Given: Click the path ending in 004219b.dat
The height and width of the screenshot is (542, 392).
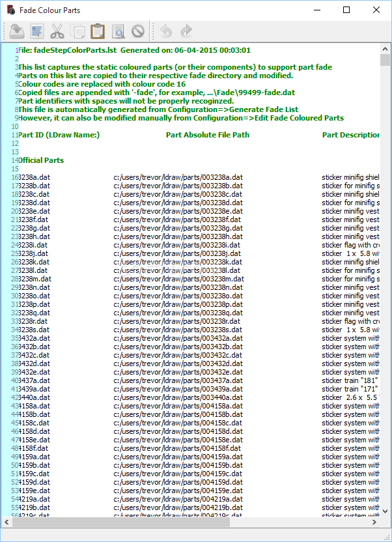Looking at the screenshot, I should 178,507.
